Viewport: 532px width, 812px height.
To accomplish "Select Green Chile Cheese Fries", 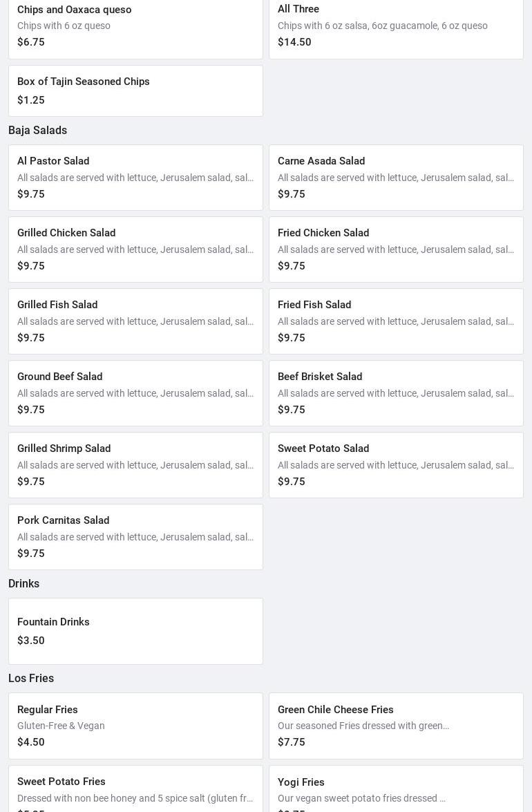I will [396, 726].
